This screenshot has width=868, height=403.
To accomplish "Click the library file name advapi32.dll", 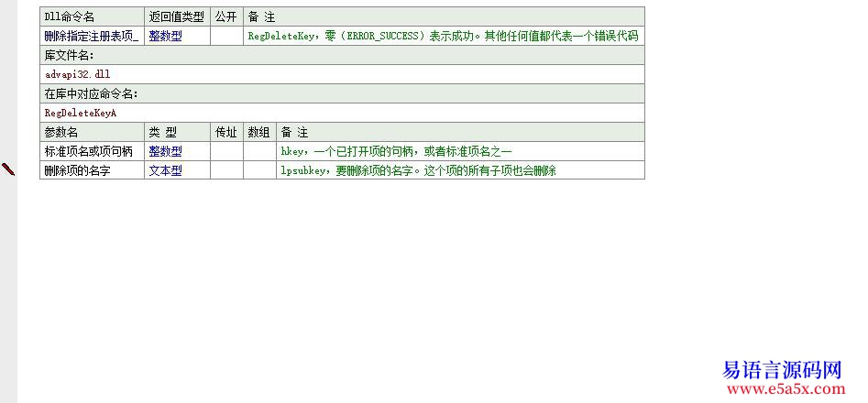I will (78, 74).
